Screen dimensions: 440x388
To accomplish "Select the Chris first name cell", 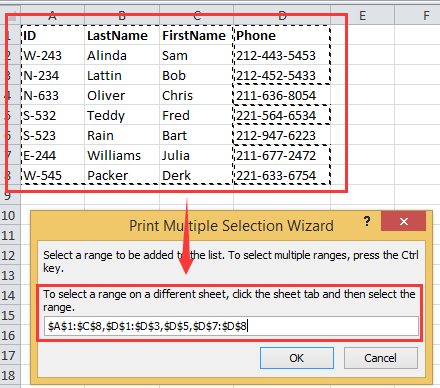I will point(196,95).
